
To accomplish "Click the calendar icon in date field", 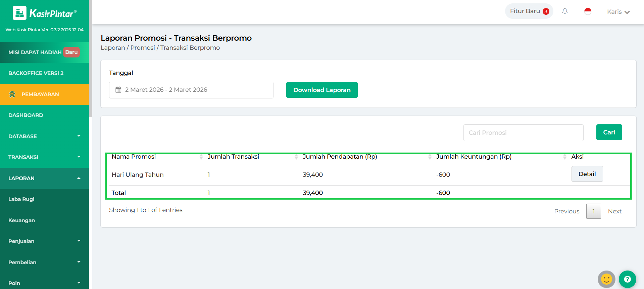I will tap(118, 90).
